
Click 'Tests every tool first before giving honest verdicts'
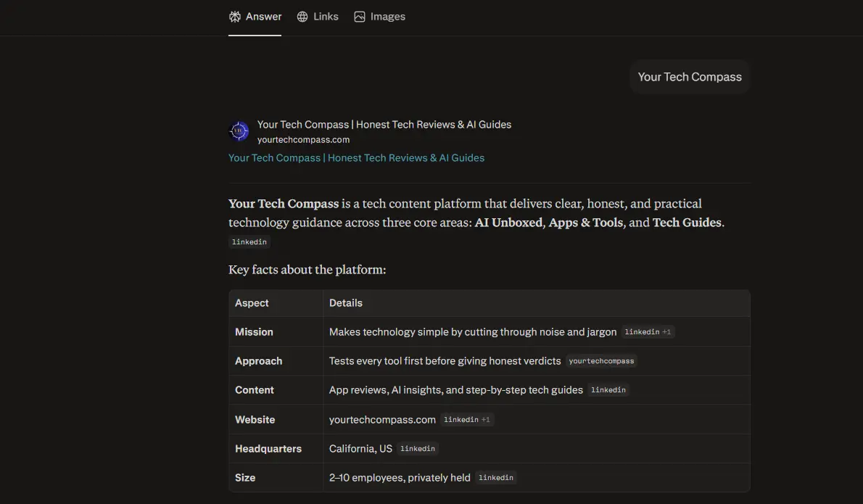(445, 361)
